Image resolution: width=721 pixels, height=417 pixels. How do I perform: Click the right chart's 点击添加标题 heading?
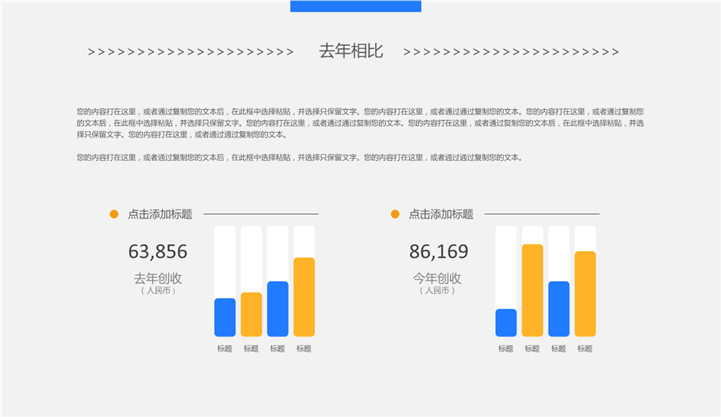point(441,214)
